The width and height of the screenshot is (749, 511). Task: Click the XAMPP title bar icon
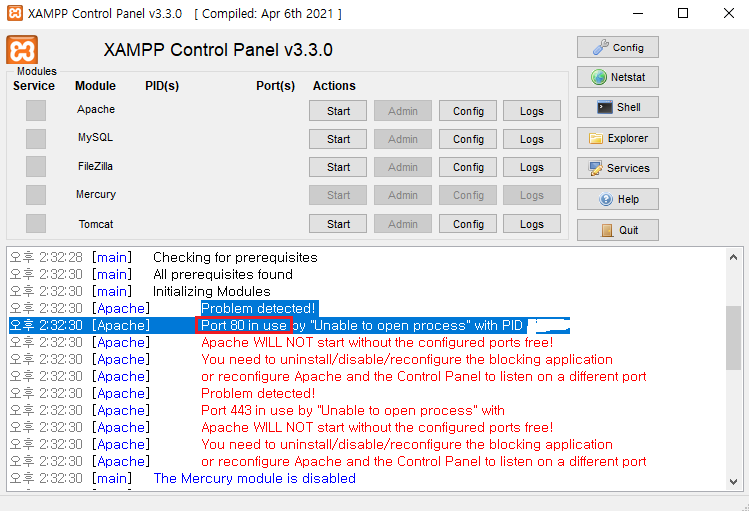[15, 13]
